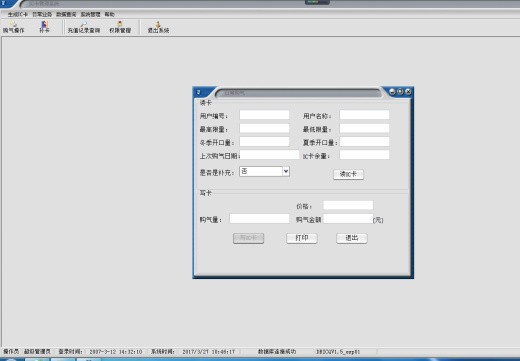Image resolution: width=520 pixels, height=361 pixels.
Task: Open the 购气操作 toolbar tool
Action: [x=13, y=27]
